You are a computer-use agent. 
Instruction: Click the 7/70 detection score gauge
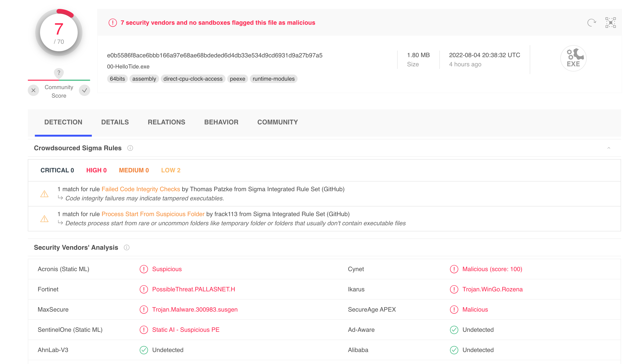coord(59,33)
